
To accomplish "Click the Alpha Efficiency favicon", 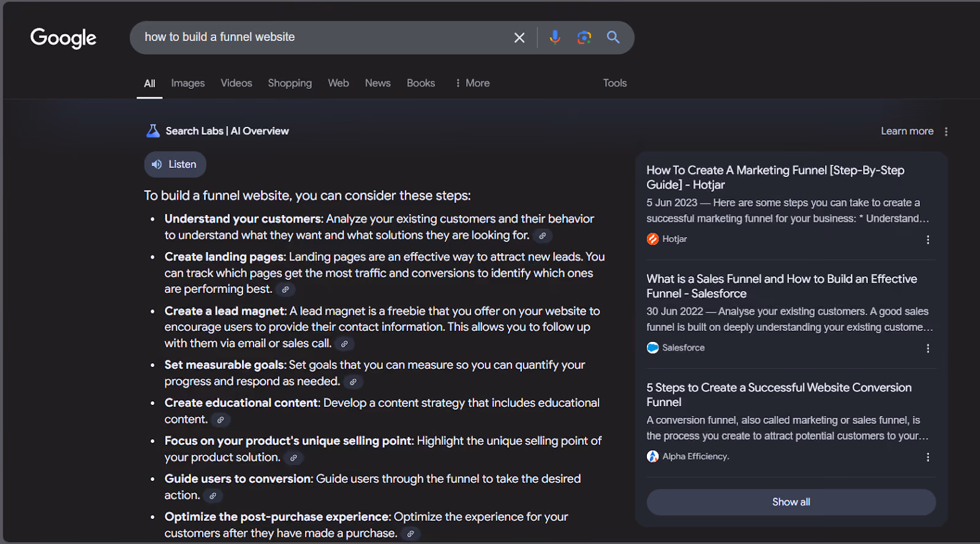I will pos(653,456).
